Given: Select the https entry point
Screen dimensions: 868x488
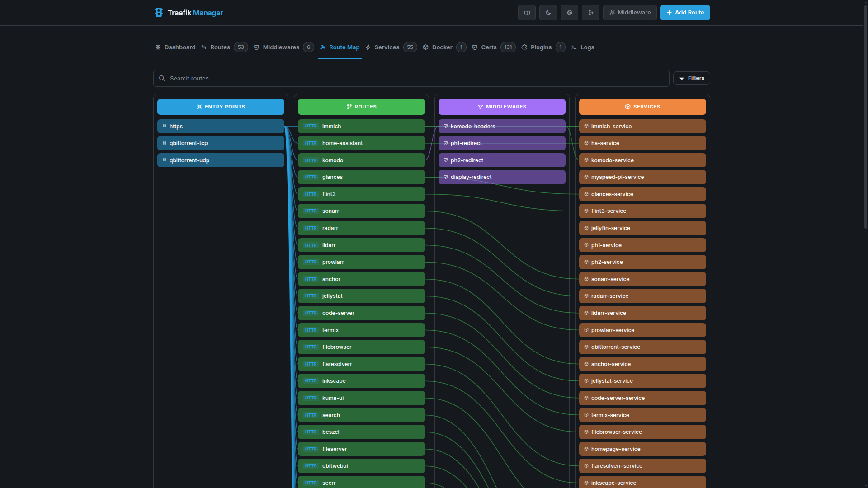Looking at the screenshot, I should point(221,127).
